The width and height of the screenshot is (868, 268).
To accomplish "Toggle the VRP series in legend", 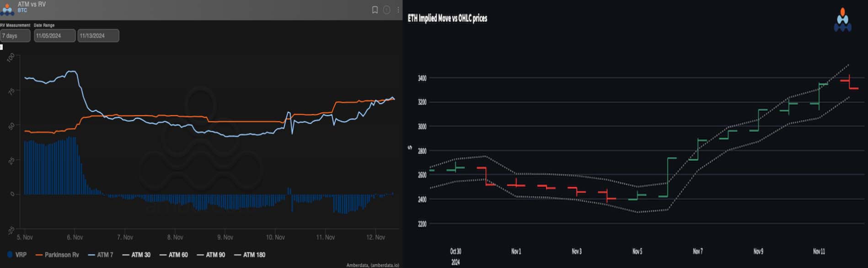I will click(17, 255).
